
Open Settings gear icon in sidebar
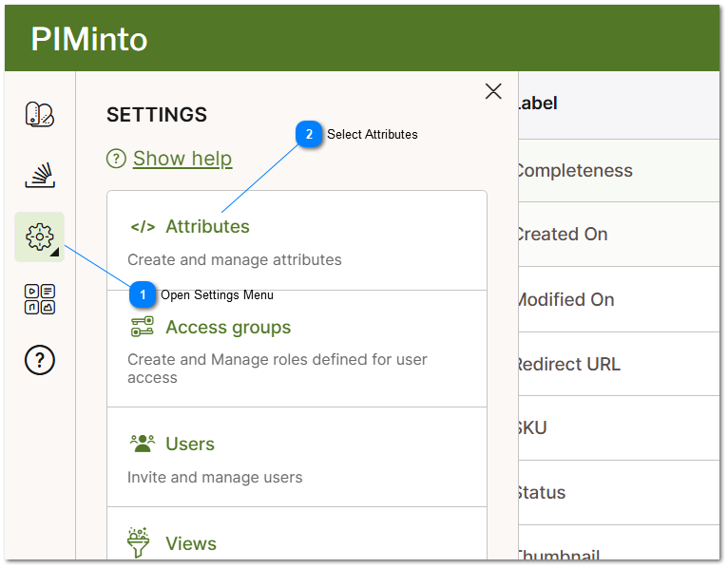(40, 237)
